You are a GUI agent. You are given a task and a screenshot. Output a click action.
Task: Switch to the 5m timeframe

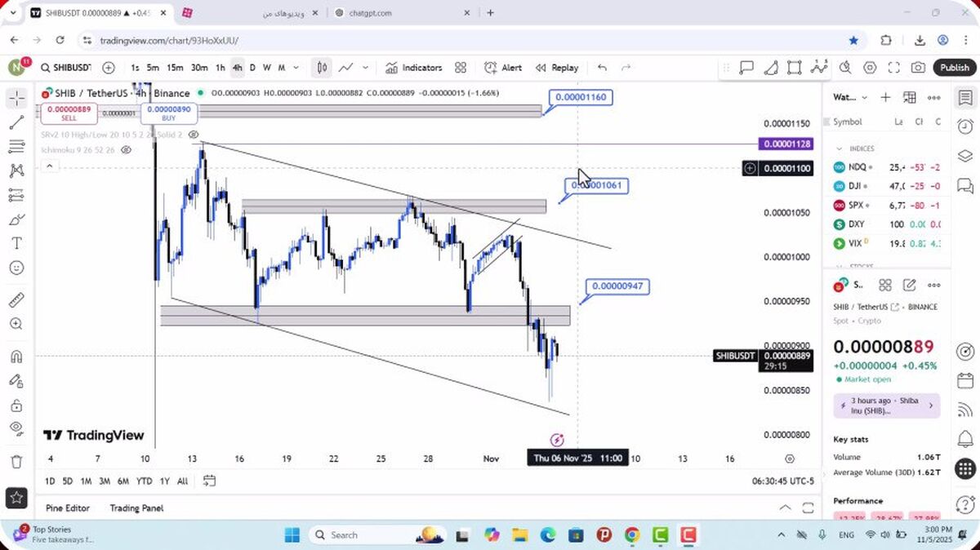[153, 68]
